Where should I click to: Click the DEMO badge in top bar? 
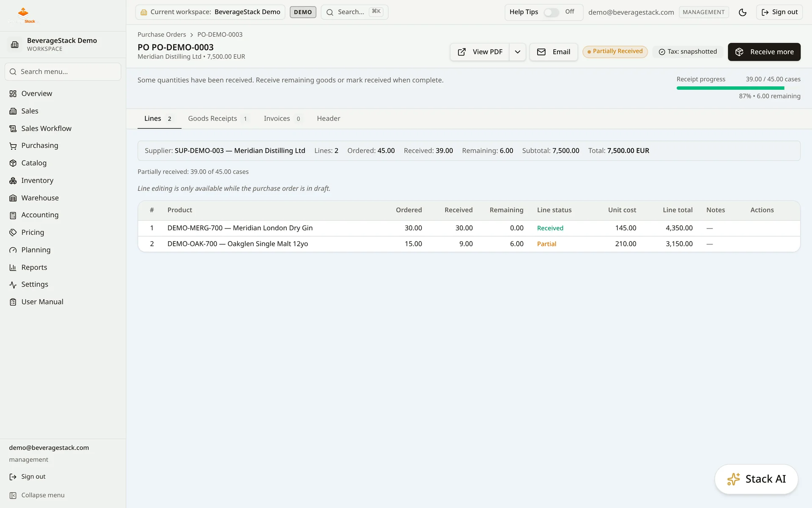303,12
